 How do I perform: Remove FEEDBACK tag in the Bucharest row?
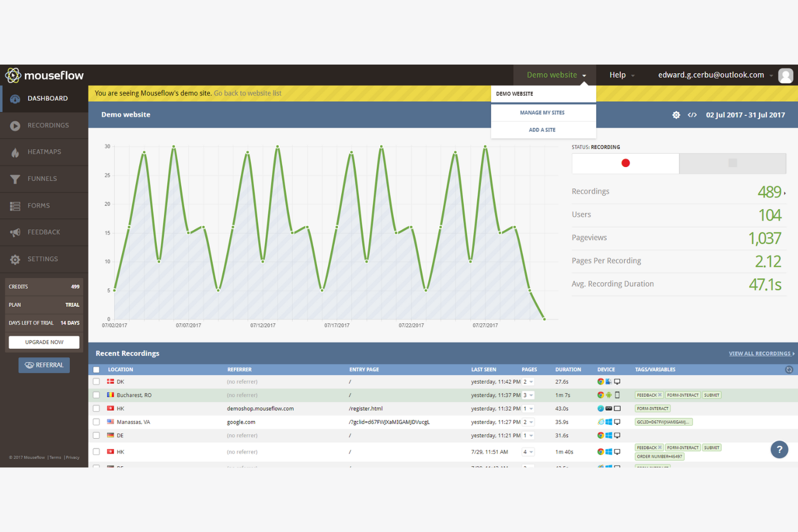pyautogui.click(x=659, y=395)
